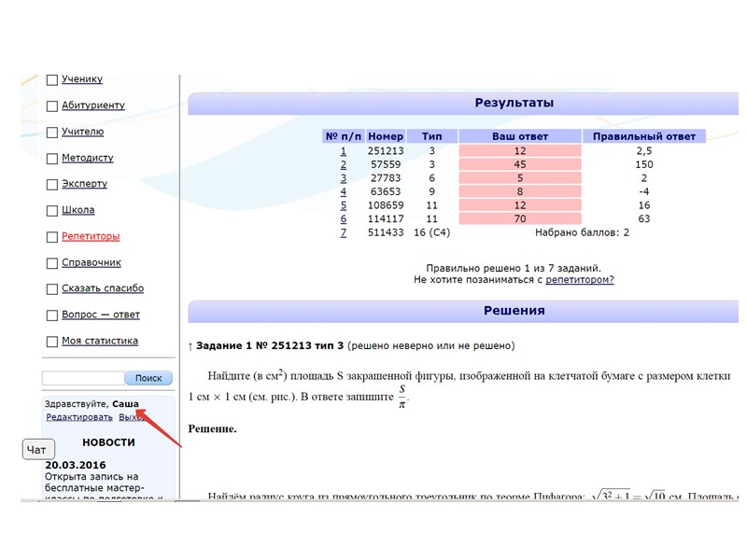Select task number 114117 cell
The height and width of the screenshot is (560, 747).
tap(386, 219)
